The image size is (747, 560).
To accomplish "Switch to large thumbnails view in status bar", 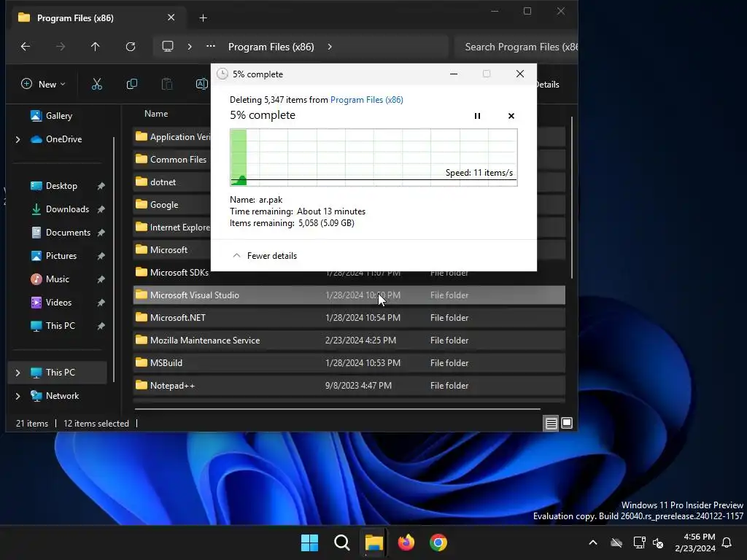I will 567,424.
